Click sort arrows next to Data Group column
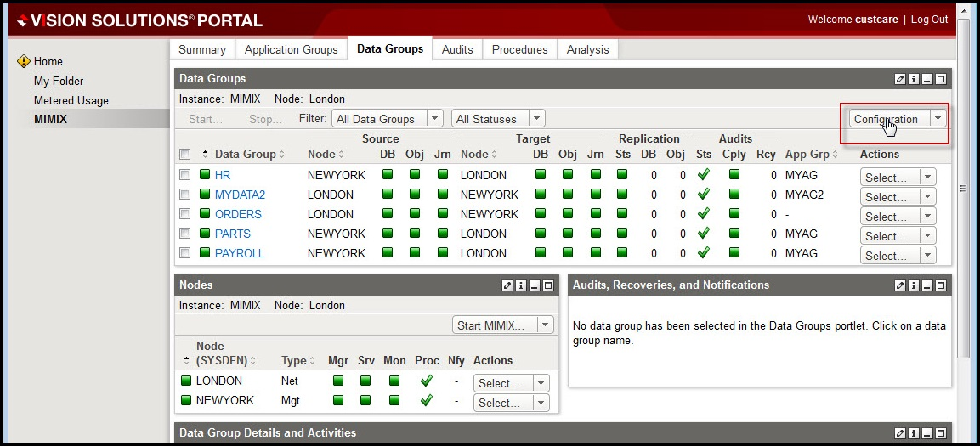The height and width of the screenshot is (446, 980). point(281,155)
